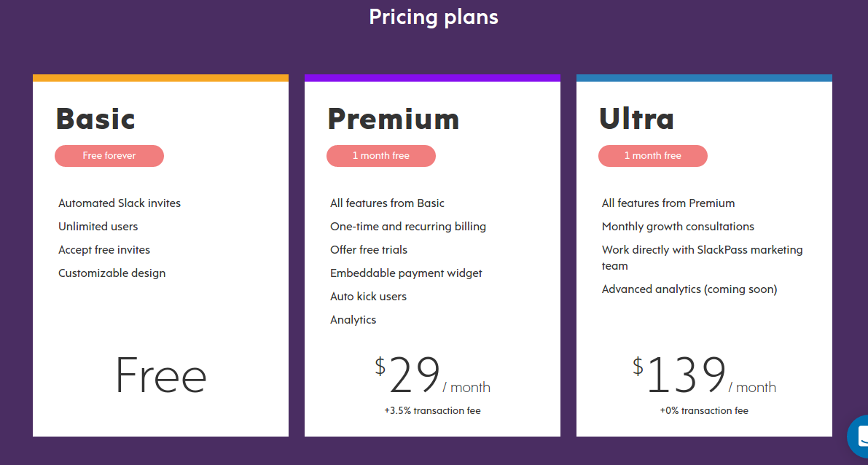Click "Monthly growth consultations" feature

pyautogui.click(x=678, y=227)
